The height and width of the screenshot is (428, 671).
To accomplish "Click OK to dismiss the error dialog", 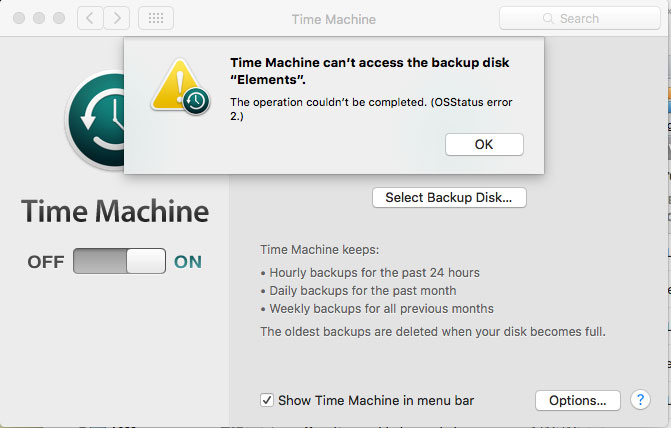I will point(484,145).
